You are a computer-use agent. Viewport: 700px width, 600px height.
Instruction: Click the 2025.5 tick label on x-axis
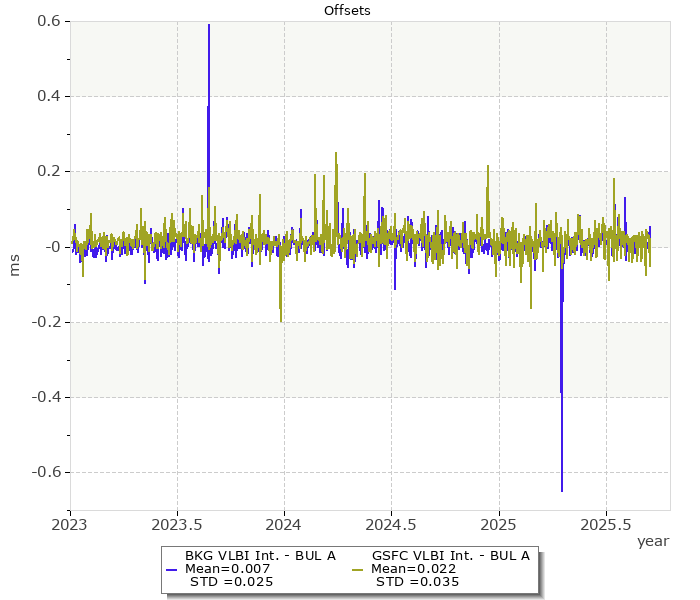tap(605, 523)
